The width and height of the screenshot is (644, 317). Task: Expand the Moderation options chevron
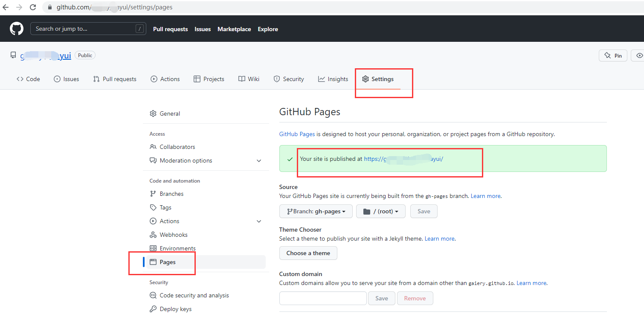pos(259,161)
